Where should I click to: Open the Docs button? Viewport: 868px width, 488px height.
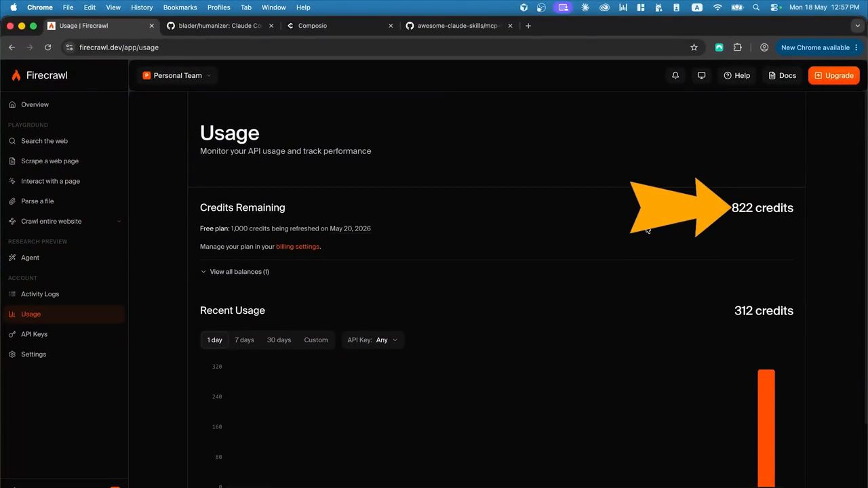tap(782, 75)
